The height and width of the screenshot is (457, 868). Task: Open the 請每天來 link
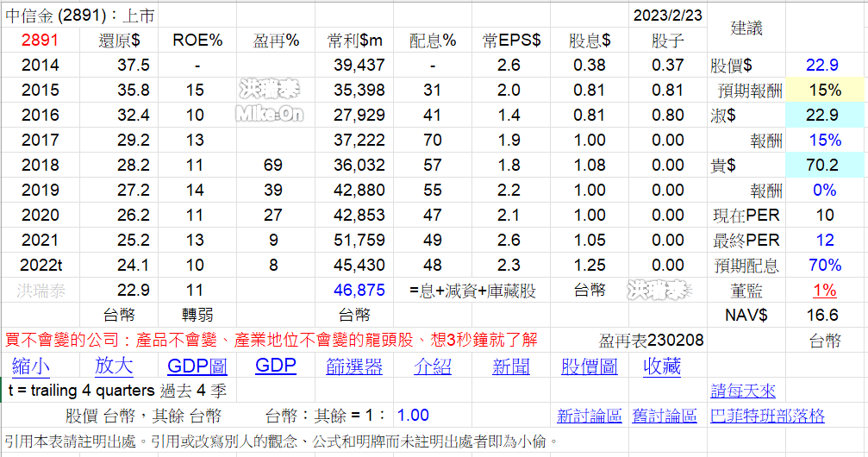tap(743, 391)
